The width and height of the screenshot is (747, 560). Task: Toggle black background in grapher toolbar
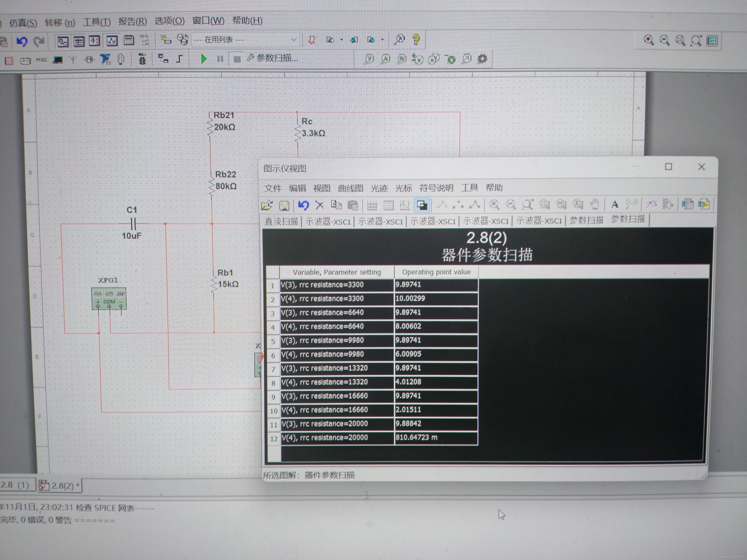tap(422, 205)
